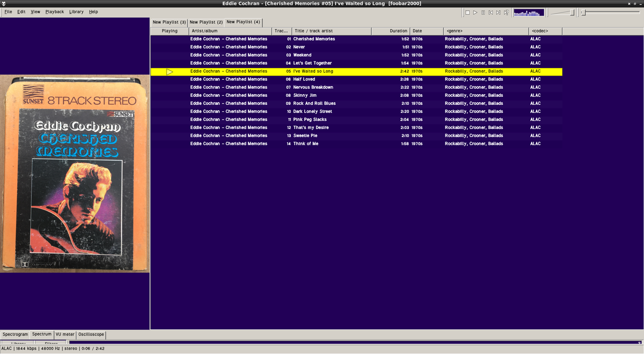The width and height of the screenshot is (644, 354).
Task: Click genre cell in Sweetie Pie row
Action: [x=474, y=135]
